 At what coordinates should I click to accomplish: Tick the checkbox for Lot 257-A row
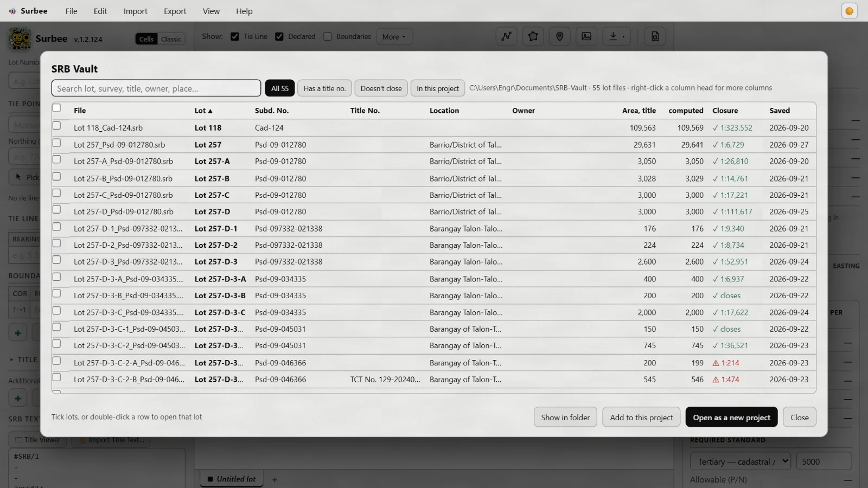[x=56, y=159]
